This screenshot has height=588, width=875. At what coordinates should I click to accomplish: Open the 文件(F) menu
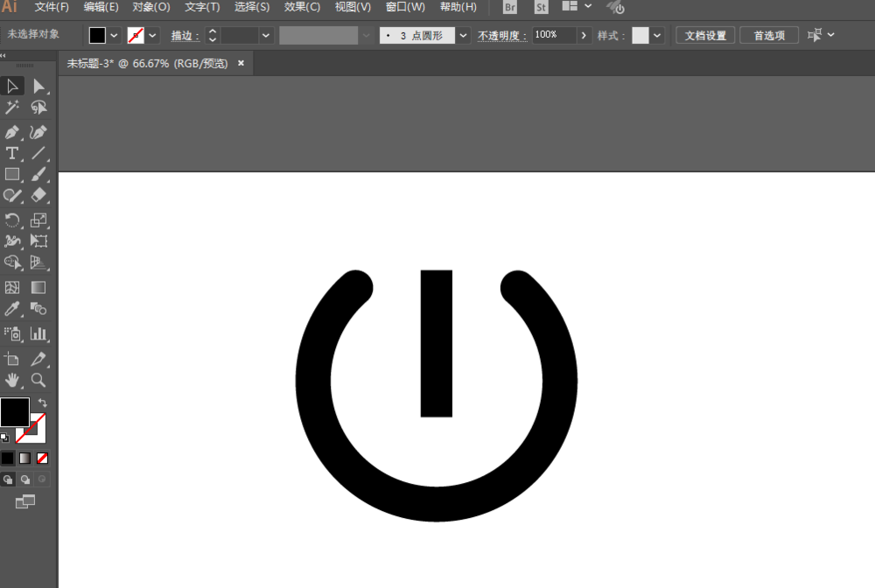coord(52,7)
